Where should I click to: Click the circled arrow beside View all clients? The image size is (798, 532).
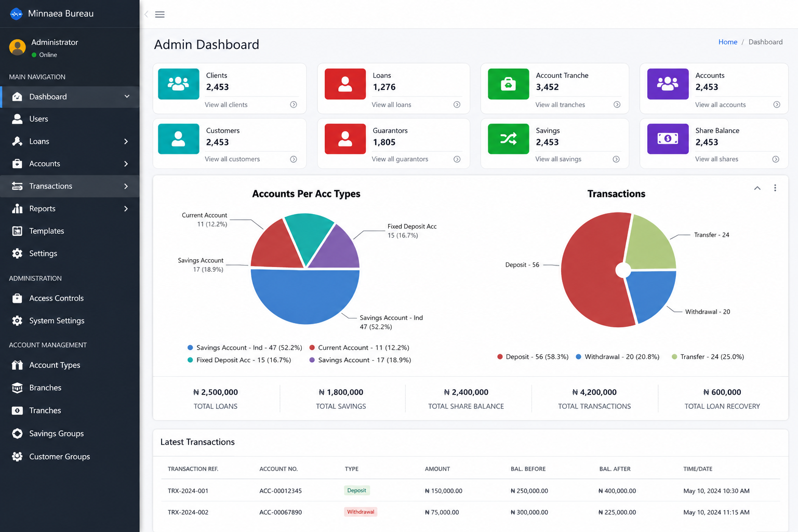pyautogui.click(x=294, y=104)
